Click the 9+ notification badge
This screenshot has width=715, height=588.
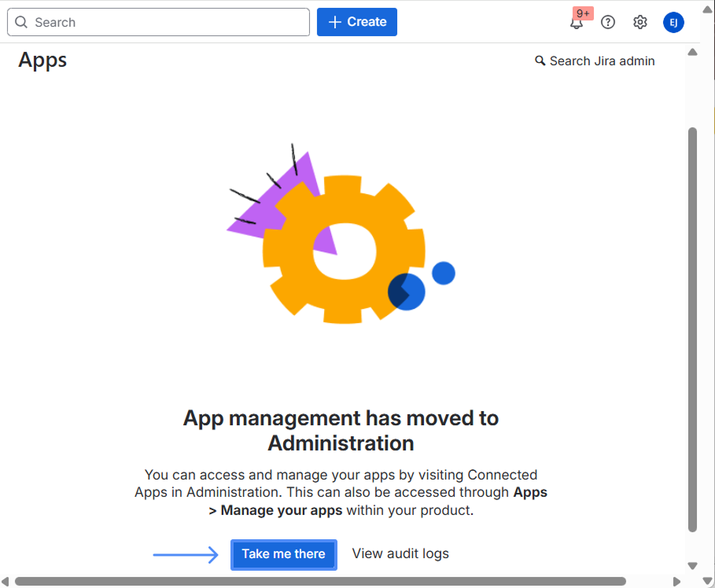583,13
